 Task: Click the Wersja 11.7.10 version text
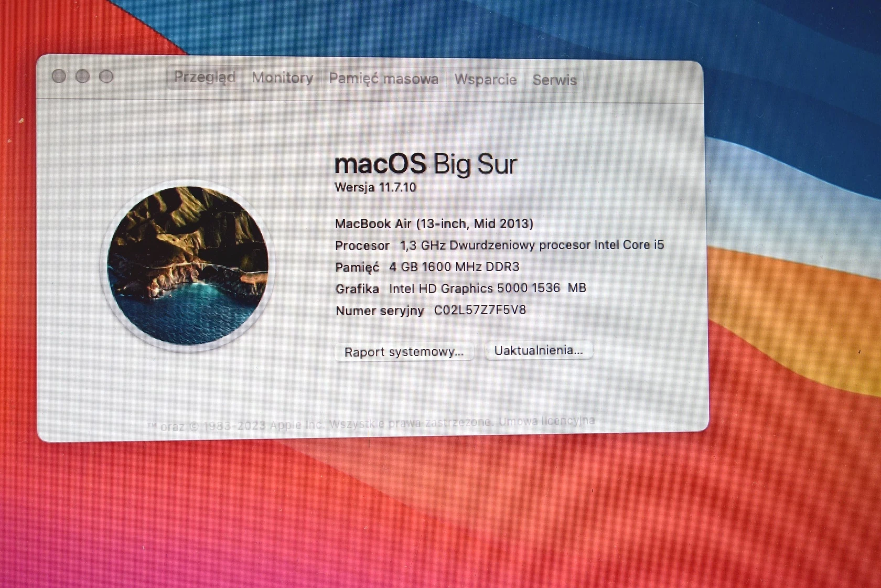click(x=375, y=187)
